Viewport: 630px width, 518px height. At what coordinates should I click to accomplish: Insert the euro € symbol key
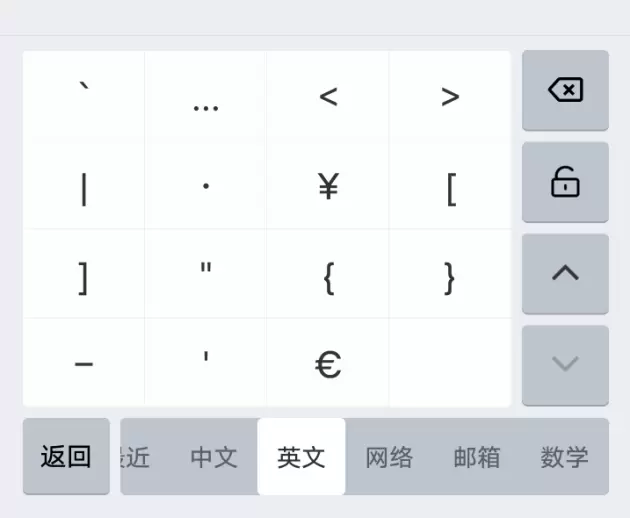coord(328,364)
